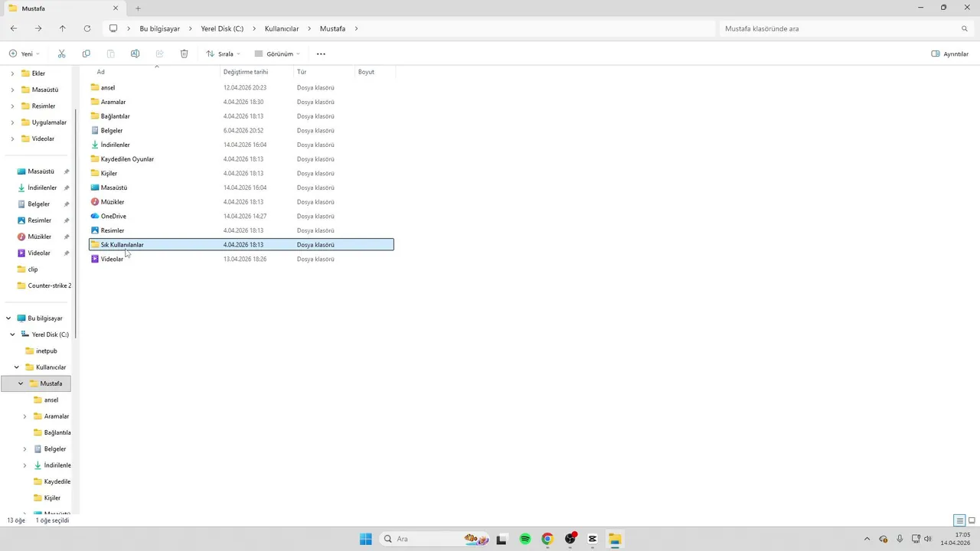Viewport: 980px width, 551px height.
Task: Open Google Chrome from the taskbar
Action: 547,539
